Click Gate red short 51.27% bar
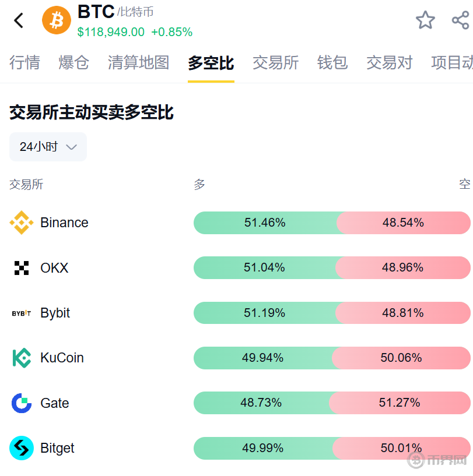This screenshot has height=476, width=473. tap(400, 403)
